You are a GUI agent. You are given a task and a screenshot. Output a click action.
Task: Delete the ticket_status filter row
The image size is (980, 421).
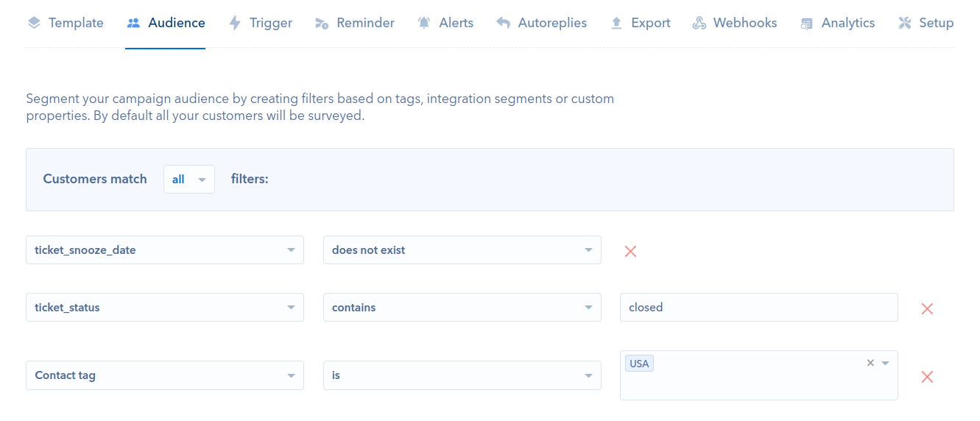[x=927, y=308]
